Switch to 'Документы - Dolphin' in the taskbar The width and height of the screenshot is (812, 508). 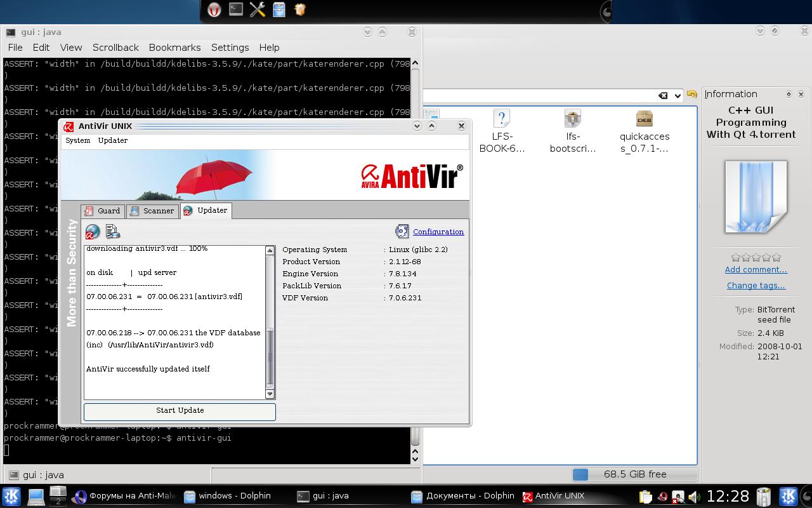coord(463,496)
